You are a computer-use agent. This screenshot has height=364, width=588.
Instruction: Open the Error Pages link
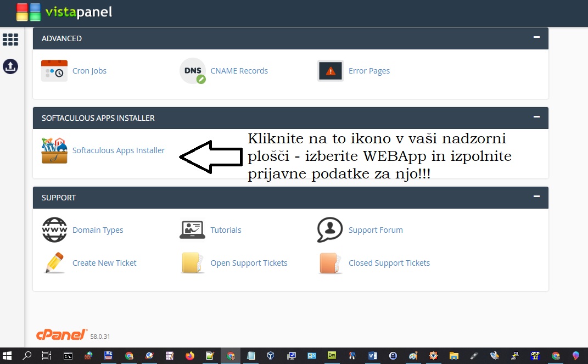(369, 71)
